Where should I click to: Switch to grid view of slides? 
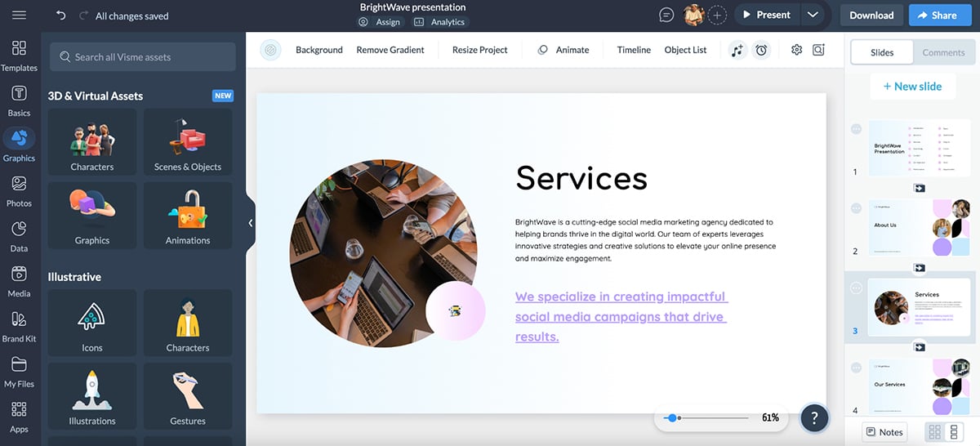coord(935,432)
